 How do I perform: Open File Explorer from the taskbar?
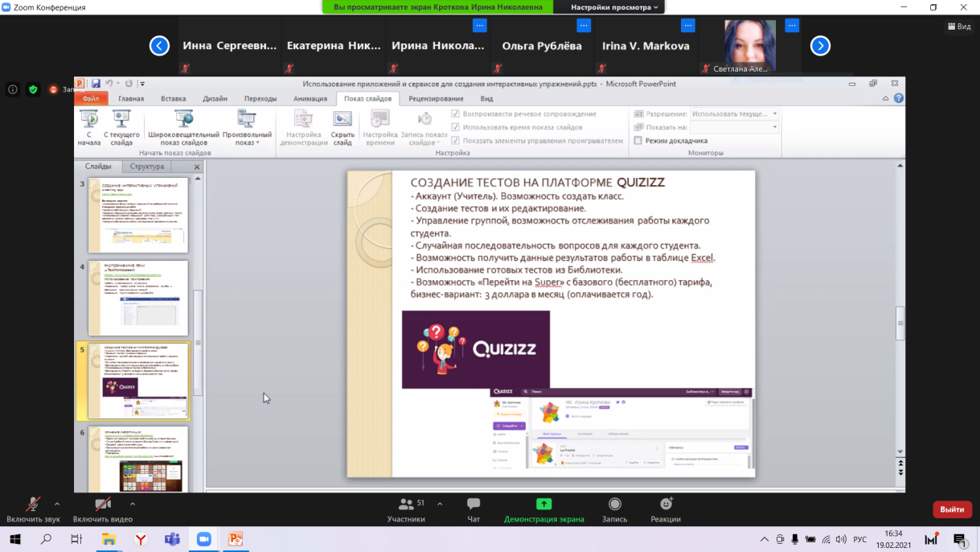click(109, 539)
